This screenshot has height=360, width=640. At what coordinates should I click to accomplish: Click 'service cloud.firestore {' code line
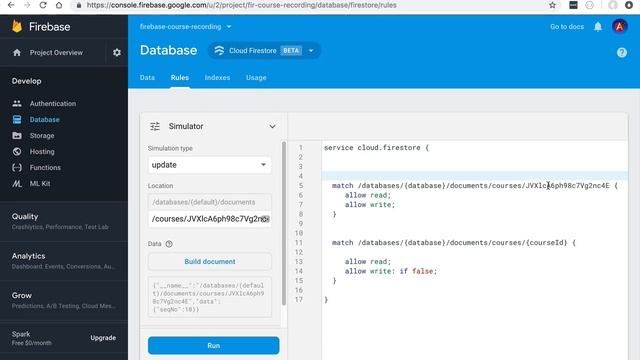pos(376,148)
